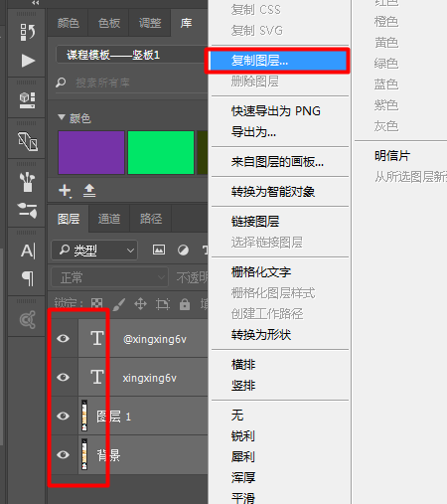Lock transparent pixels checkerboard icon
447x504 pixels.
[96, 303]
